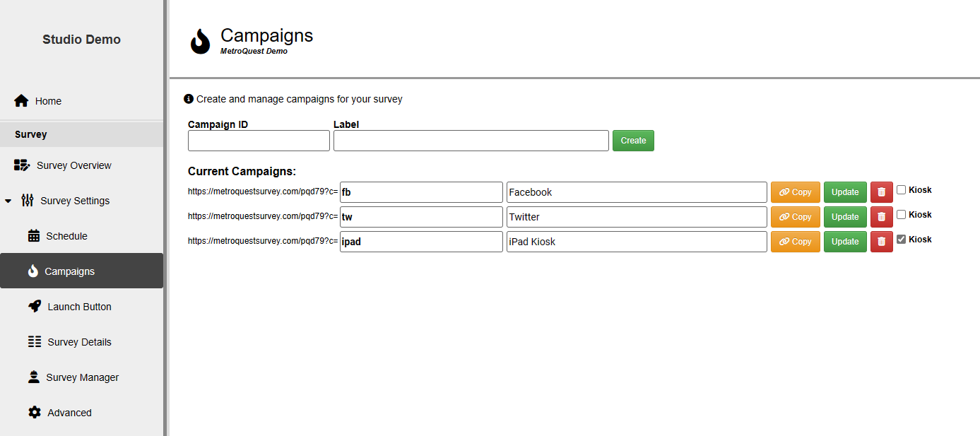
Task: Click the Campaign ID input field
Action: point(259,140)
